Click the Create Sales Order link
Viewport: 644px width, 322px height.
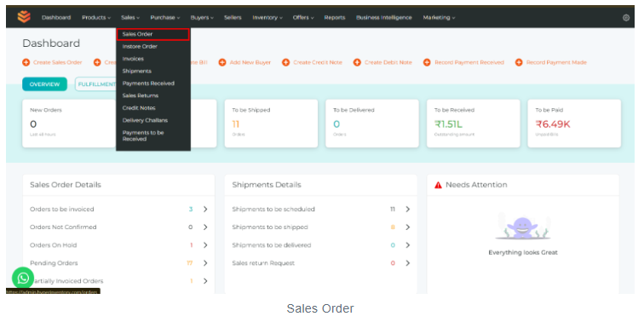58,62
